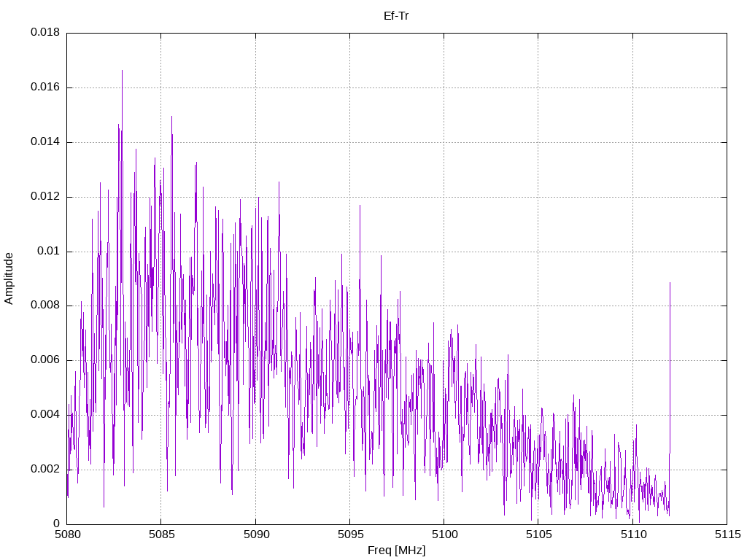The height and width of the screenshot is (560, 747).
Task: Click the y-axis value 0.01
Action: click(x=49, y=251)
